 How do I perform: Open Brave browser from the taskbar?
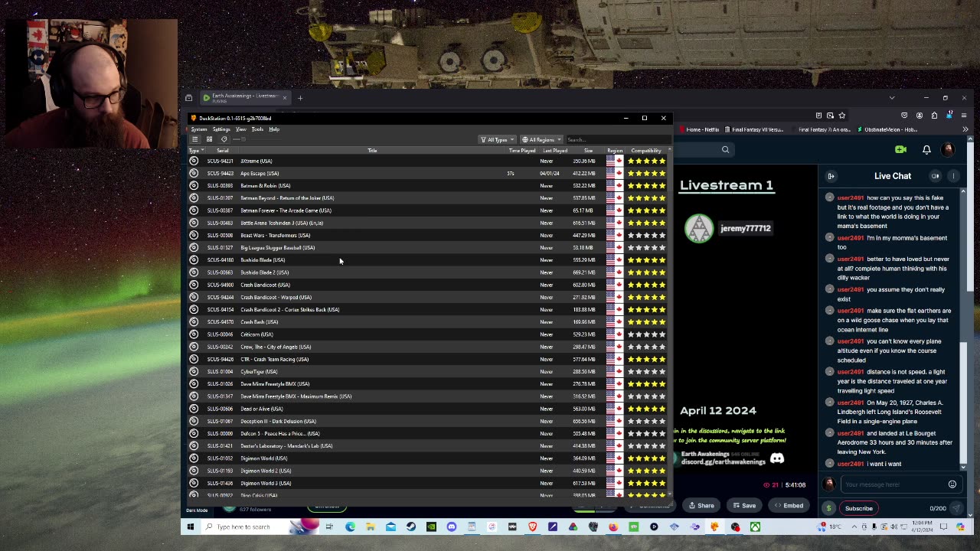pyautogui.click(x=532, y=527)
